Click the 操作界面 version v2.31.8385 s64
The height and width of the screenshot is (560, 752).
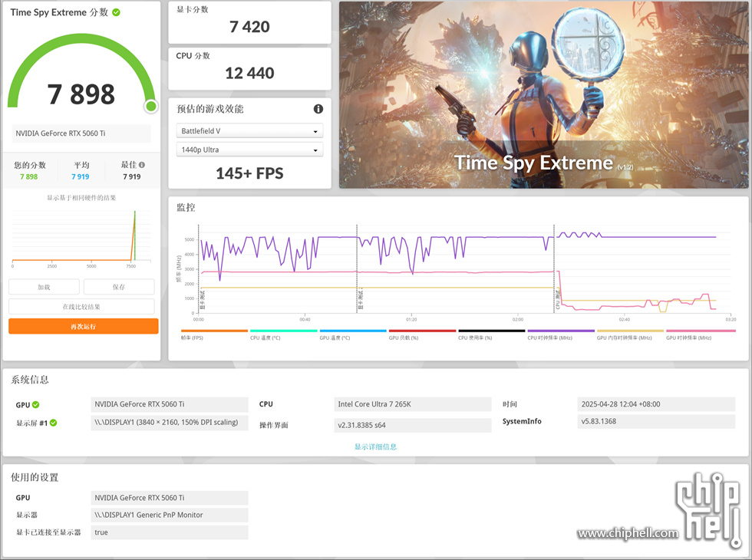coord(413,425)
